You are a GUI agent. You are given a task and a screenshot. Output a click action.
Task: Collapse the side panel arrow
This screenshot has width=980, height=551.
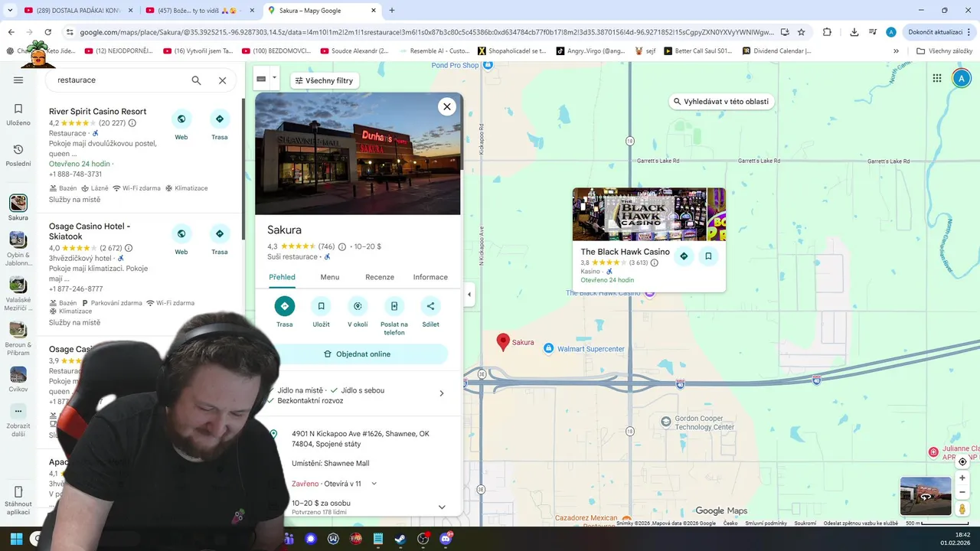(x=469, y=295)
